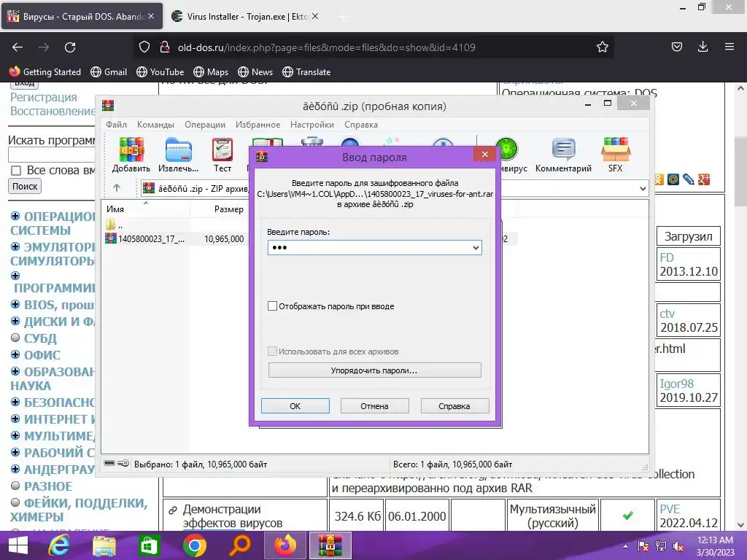Open Windows Start menu
This screenshot has width=747, height=560.
(x=18, y=545)
